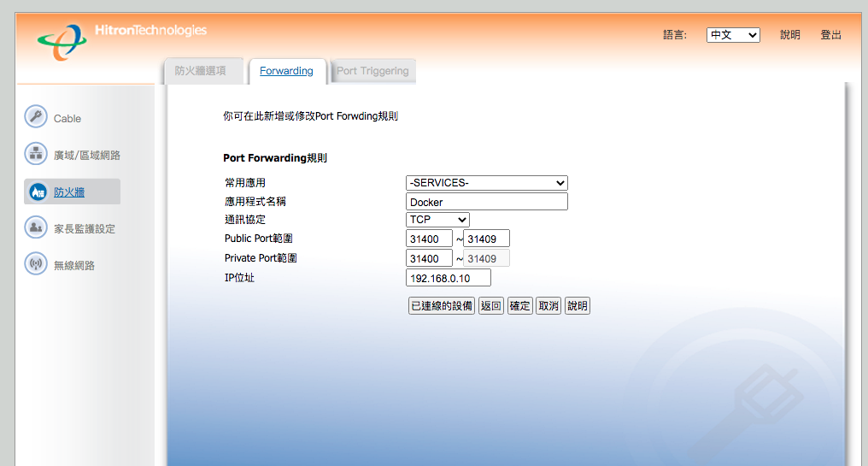Click the Private Port範圍 label
This screenshot has width=868, height=466.
pyautogui.click(x=261, y=258)
